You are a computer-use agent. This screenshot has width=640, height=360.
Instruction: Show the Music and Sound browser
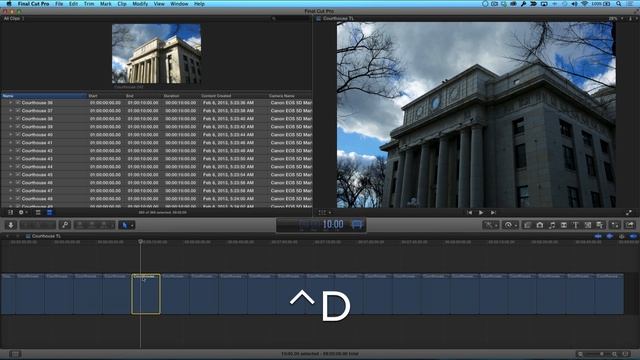coord(552,225)
